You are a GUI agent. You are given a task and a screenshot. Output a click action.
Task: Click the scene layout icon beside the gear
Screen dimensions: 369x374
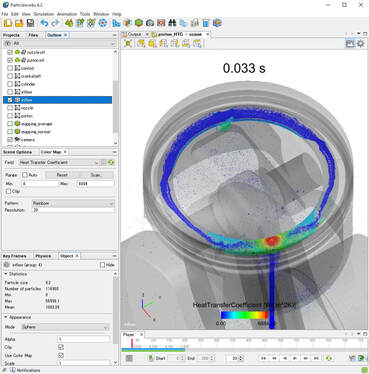pyautogui.click(x=350, y=43)
